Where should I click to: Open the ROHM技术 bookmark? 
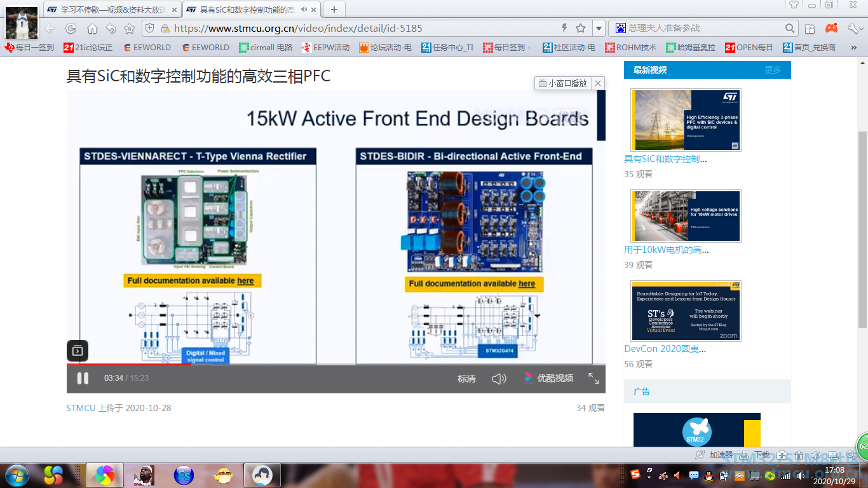point(631,47)
